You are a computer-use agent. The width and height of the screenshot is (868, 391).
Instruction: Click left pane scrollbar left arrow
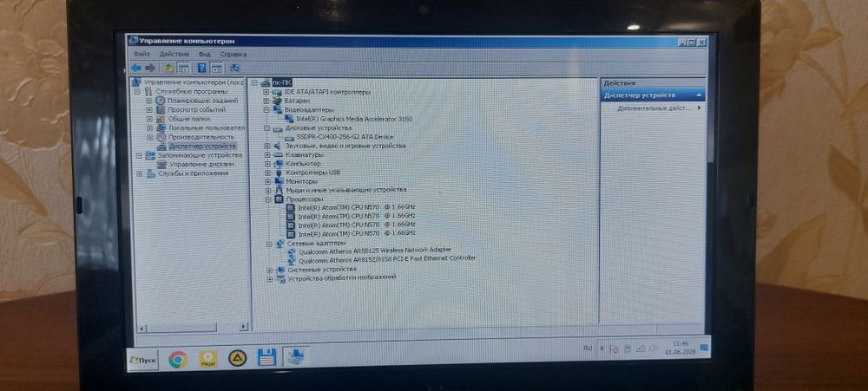[140, 329]
